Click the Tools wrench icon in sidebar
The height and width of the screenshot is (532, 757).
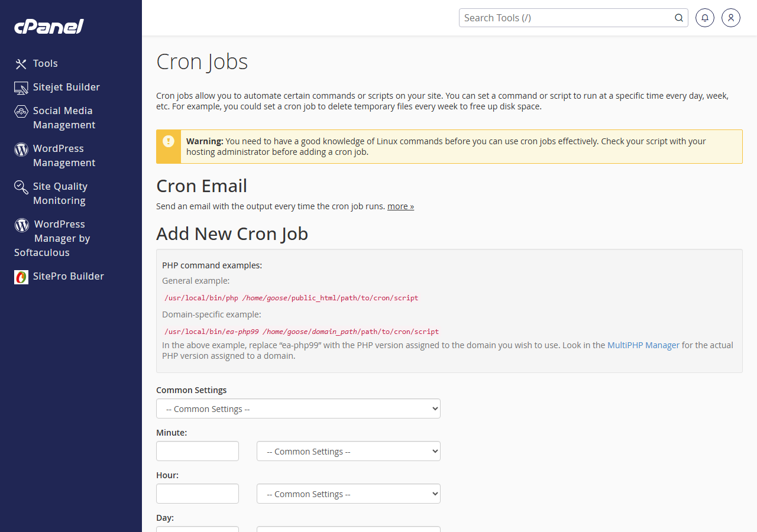pyautogui.click(x=21, y=64)
